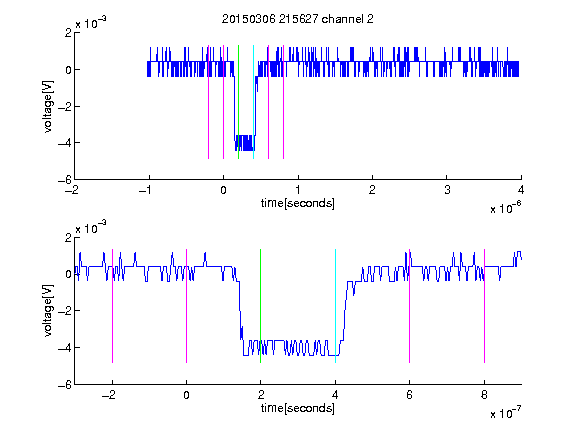Click the green vertical marker in top plot
Image resolution: width=576 pixels, height=432 pixels.
[x=238, y=102]
